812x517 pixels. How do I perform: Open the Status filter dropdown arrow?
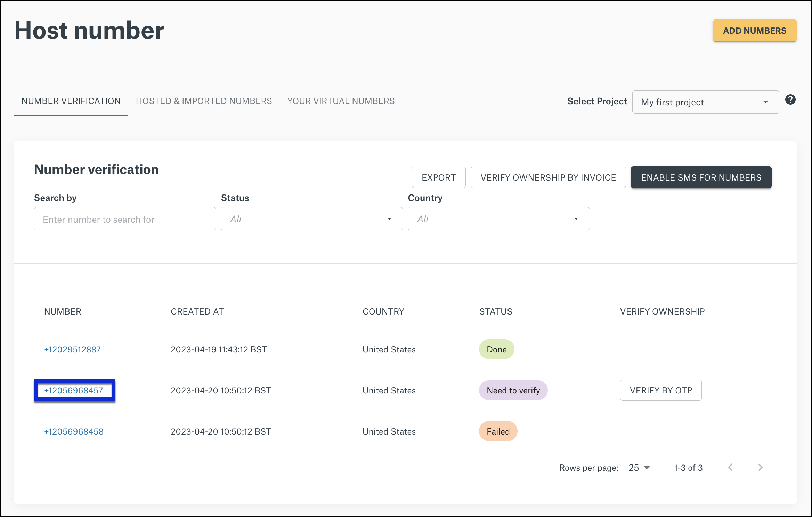click(x=389, y=219)
